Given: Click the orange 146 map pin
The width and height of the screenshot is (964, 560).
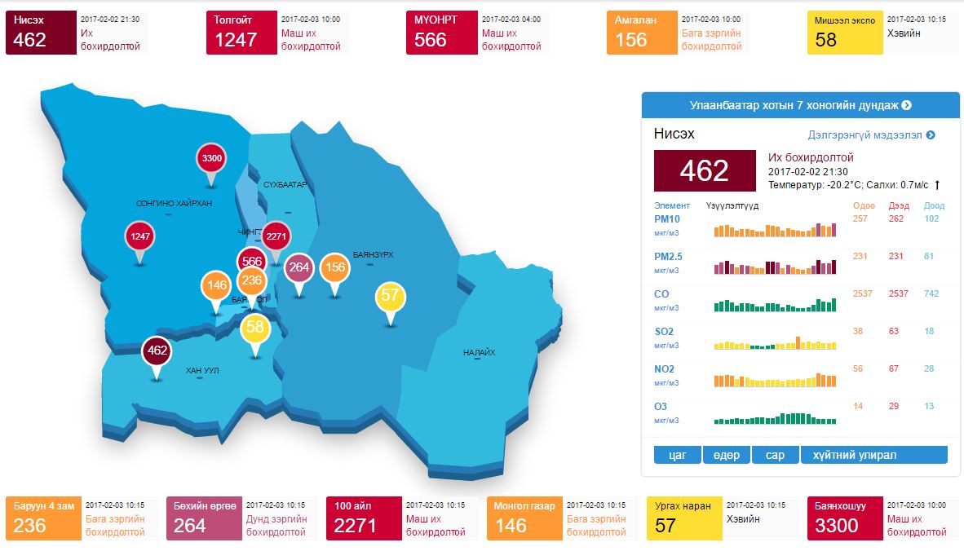Looking at the screenshot, I should coord(216,285).
